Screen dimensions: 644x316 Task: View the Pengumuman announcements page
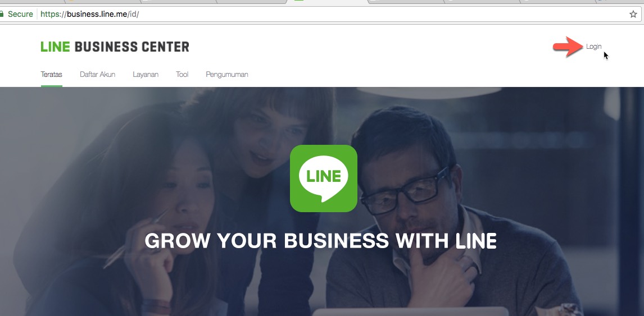(226, 74)
